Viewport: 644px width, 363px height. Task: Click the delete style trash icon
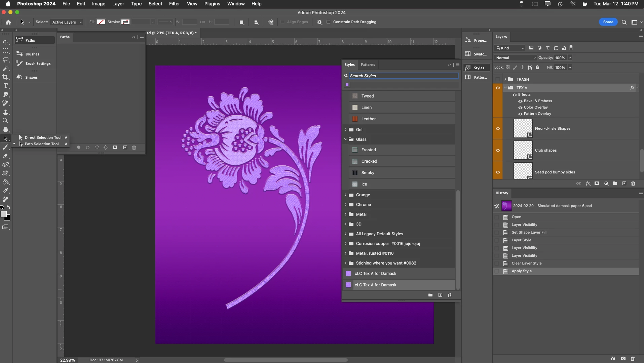pyautogui.click(x=450, y=295)
